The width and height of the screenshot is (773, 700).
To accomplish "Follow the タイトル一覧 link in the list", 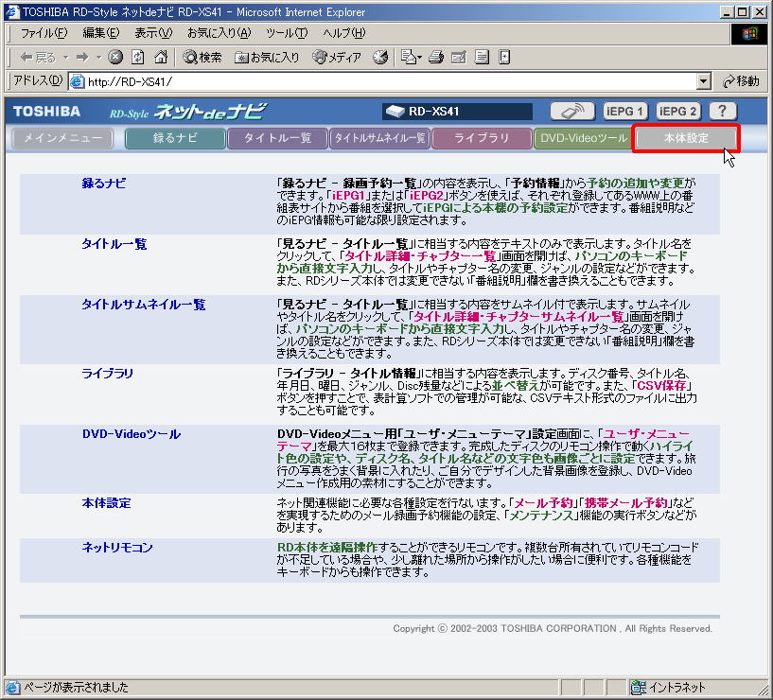I will coord(114,244).
